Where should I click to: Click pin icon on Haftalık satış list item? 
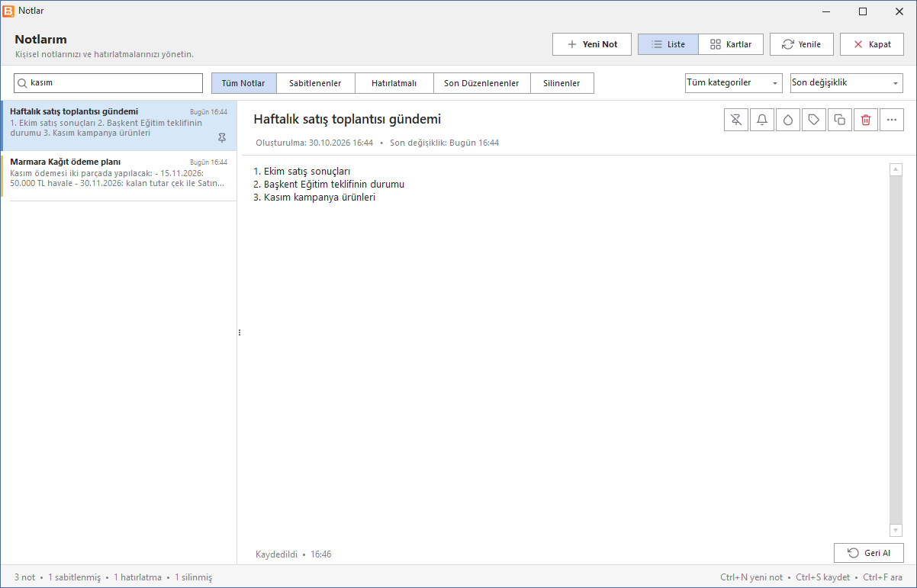[222, 138]
